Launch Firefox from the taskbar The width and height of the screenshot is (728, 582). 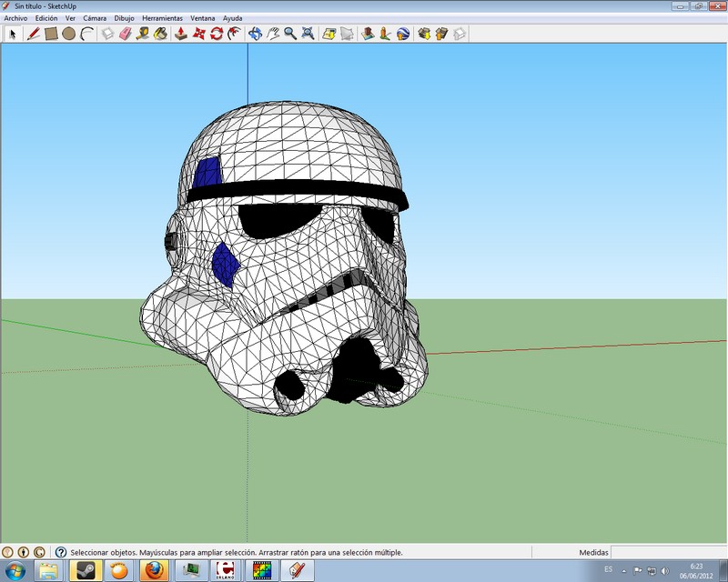click(155, 570)
